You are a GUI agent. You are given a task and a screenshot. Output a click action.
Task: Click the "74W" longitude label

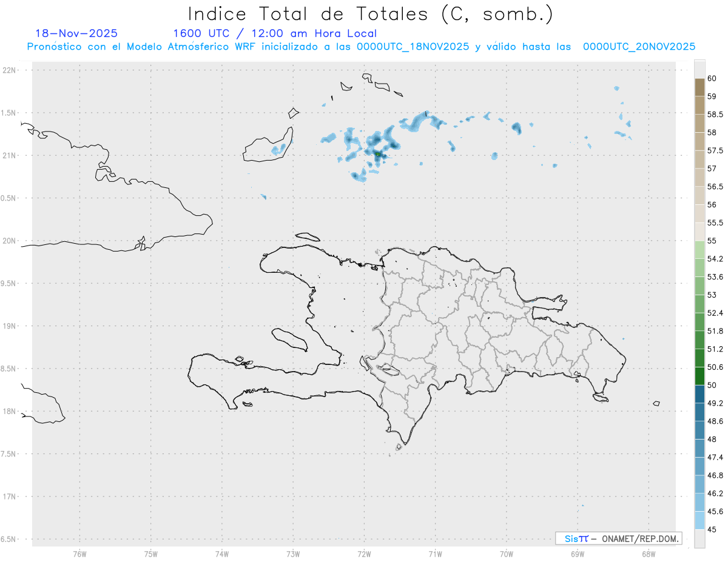point(221,554)
